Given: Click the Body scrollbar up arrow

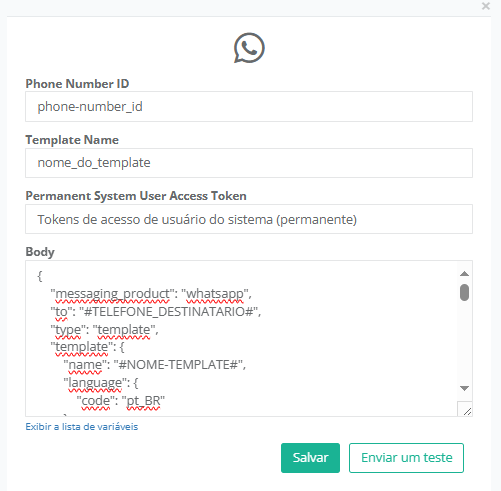Looking at the screenshot, I should tap(464, 274).
